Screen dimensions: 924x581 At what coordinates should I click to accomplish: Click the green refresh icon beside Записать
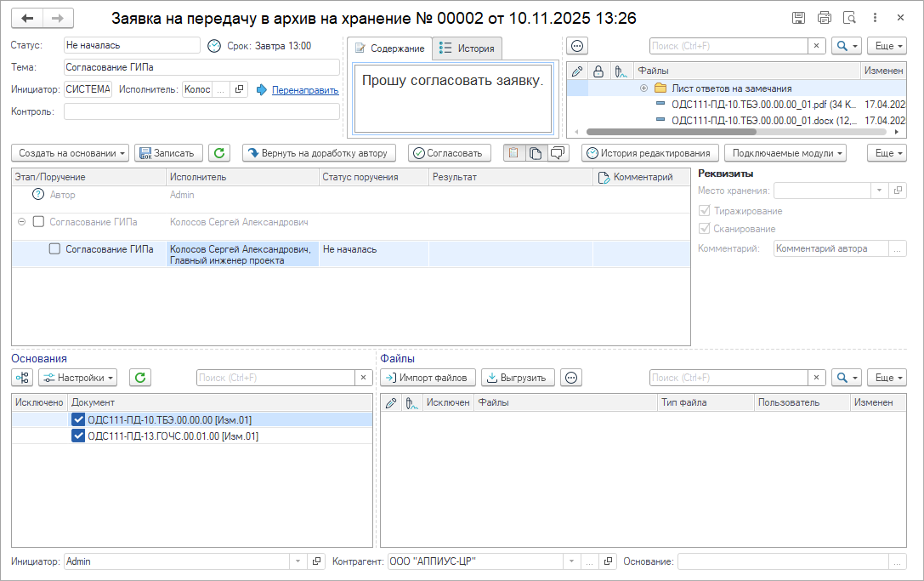point(219,153)
